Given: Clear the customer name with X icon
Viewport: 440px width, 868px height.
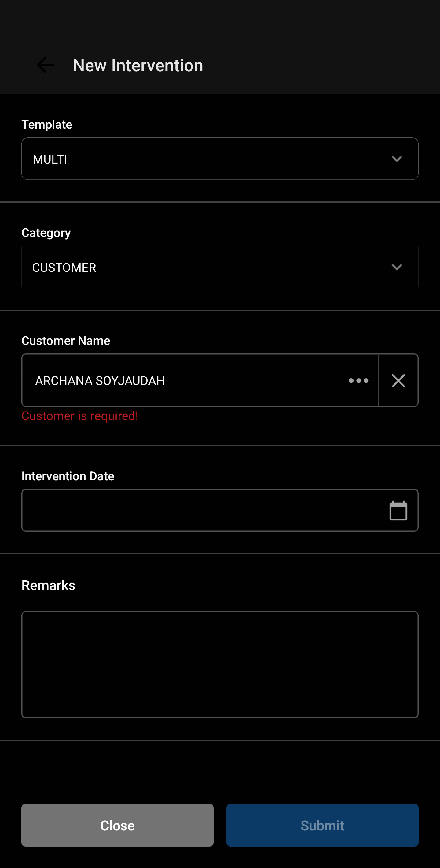Looking at the screenshot, I should point(398,380).
